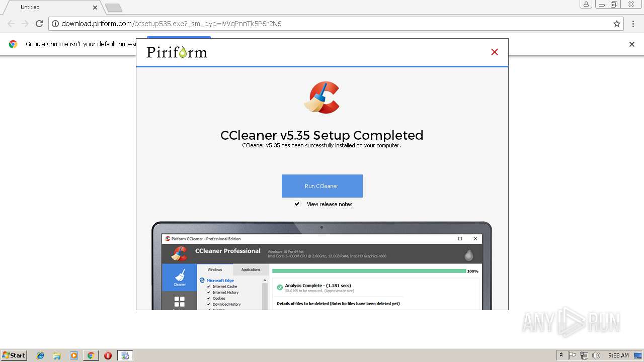
Task: Show hidden system tray icons
Action: click(561, 355)
